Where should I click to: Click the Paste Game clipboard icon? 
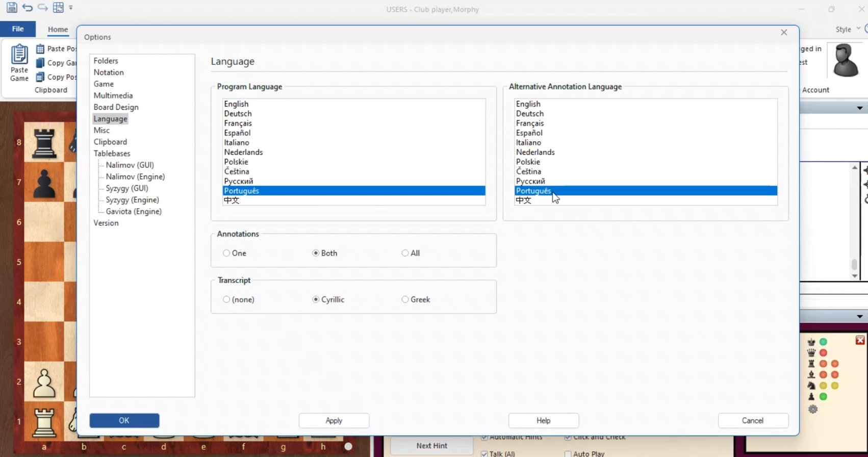[19, 54]
